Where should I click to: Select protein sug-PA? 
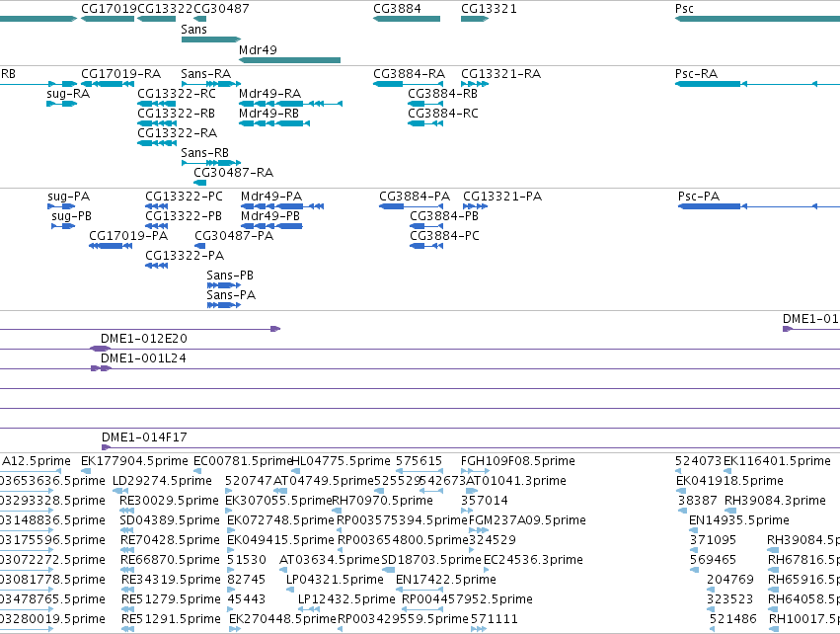pos(68,197)
